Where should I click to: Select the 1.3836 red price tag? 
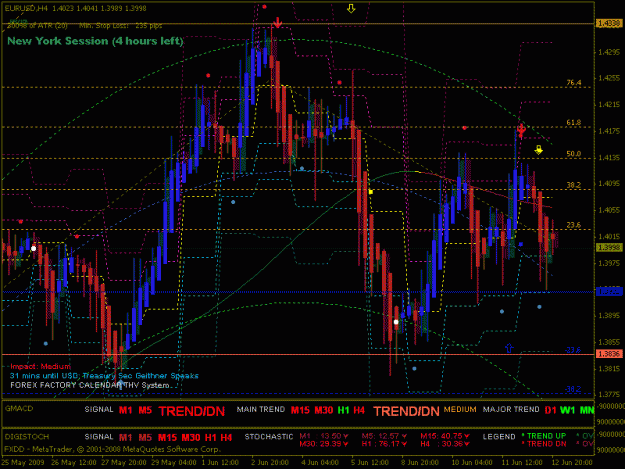tap(609, 353)
